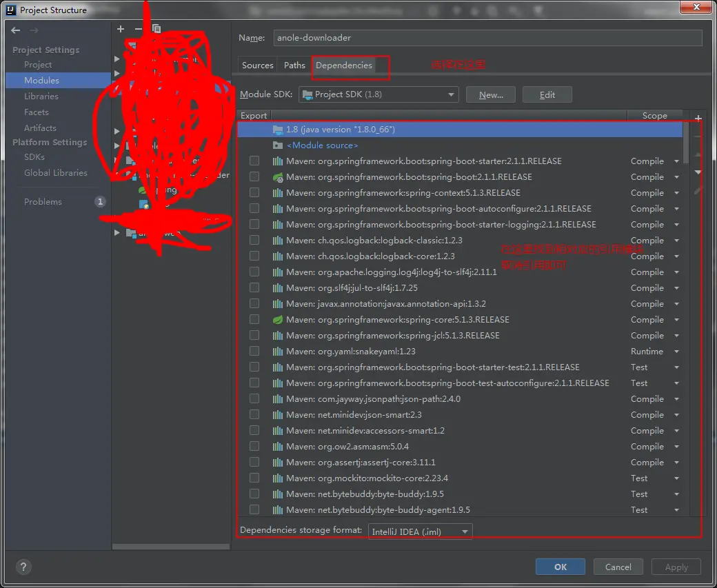Toggle export checkbox for spring-boot-starter:2.1.1.RELEASE
Image resolution: width=717 pixels, height=588 pixels.
254,161
